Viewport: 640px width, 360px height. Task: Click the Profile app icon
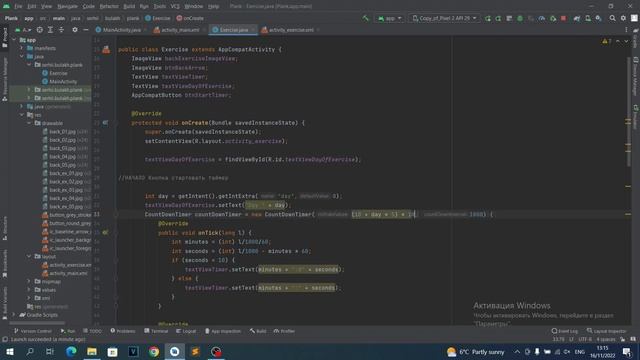pyautogui.click(x=542, y=18)
